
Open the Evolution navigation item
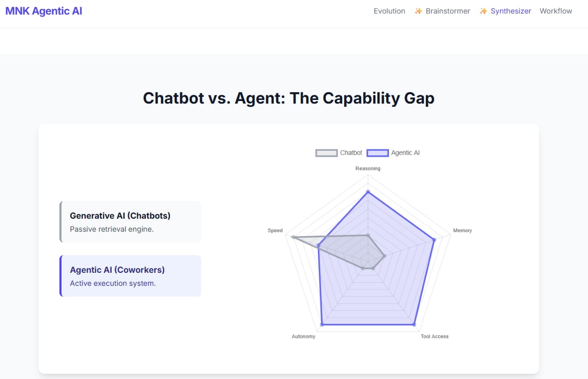coord(389,11)
